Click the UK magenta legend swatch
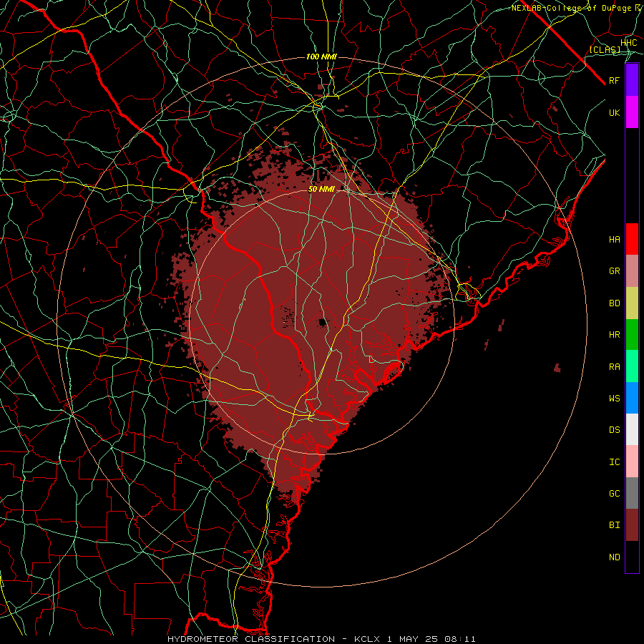644x644 pixels. [632, 112]
